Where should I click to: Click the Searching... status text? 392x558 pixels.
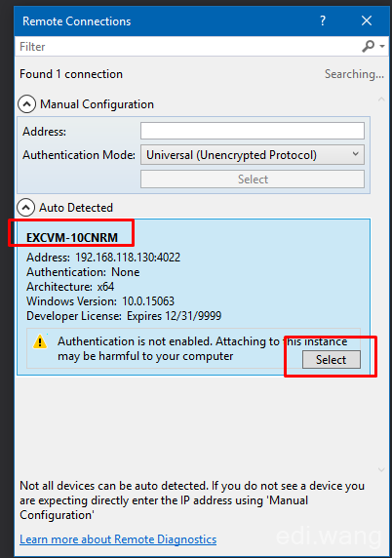pos(354,74)
